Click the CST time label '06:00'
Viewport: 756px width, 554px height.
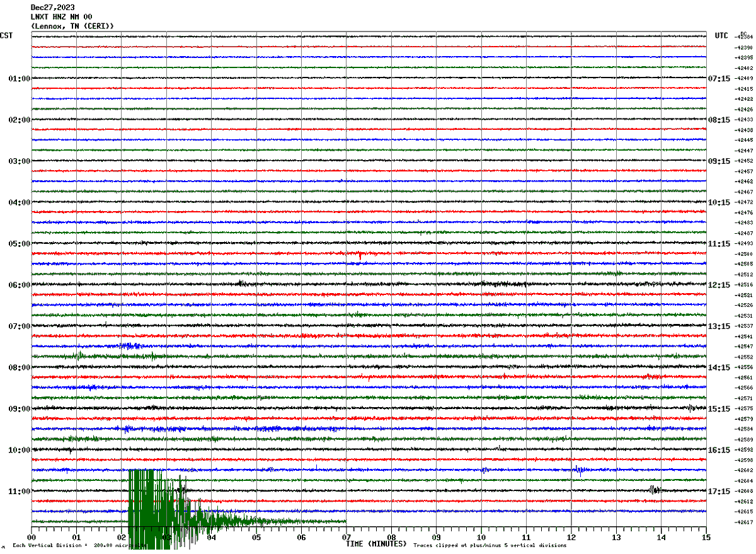(19, 285)
